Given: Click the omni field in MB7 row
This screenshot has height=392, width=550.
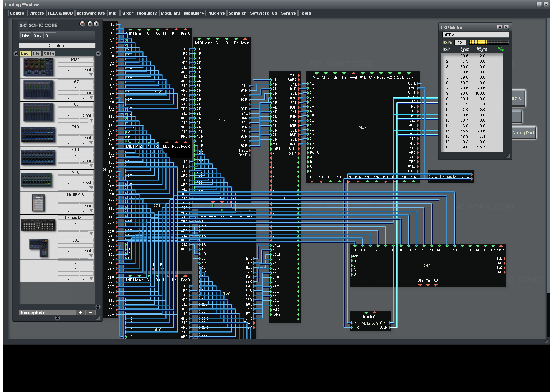Looking at the screenshot, I should tap(86, 70).
